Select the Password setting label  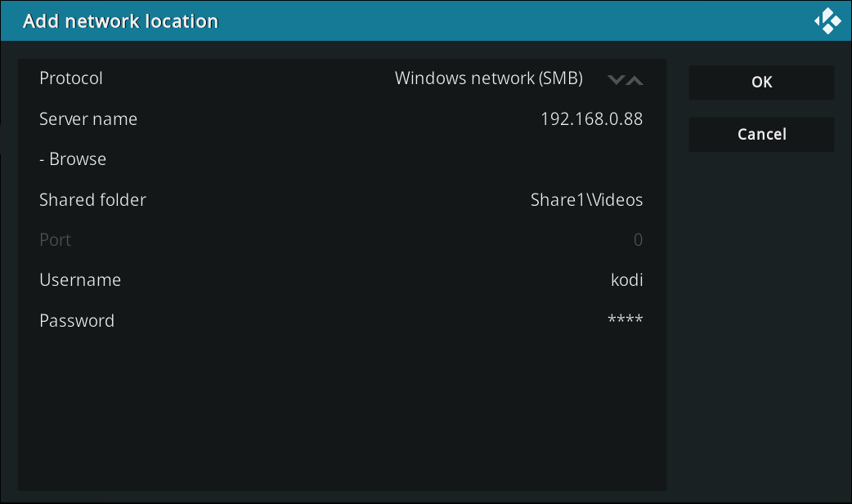click(x=77, y=320)
